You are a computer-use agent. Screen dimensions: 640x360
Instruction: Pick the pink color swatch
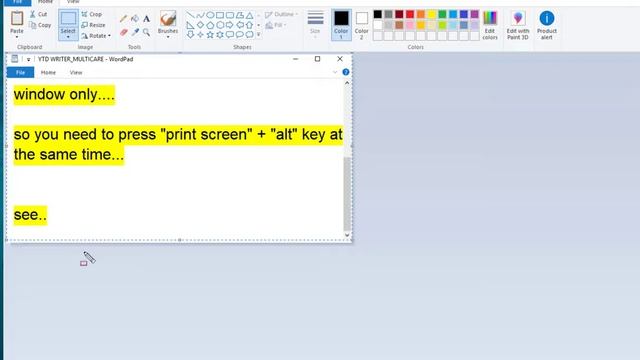(410, 25)
